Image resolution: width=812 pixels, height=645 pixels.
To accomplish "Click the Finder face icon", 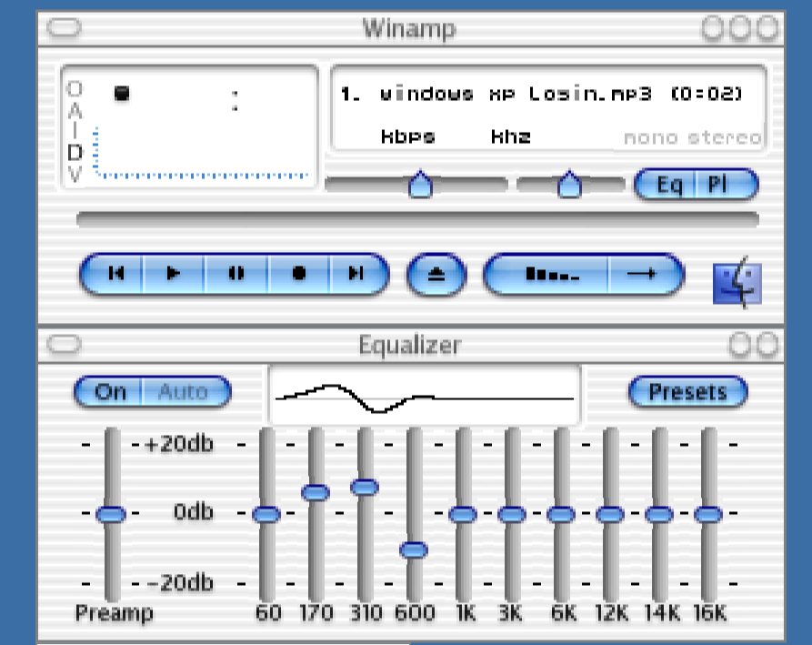I will (737, 283).
